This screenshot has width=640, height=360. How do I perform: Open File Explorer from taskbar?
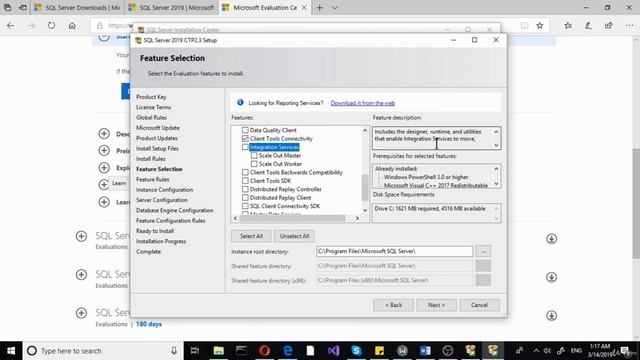(x=218, y=351)
